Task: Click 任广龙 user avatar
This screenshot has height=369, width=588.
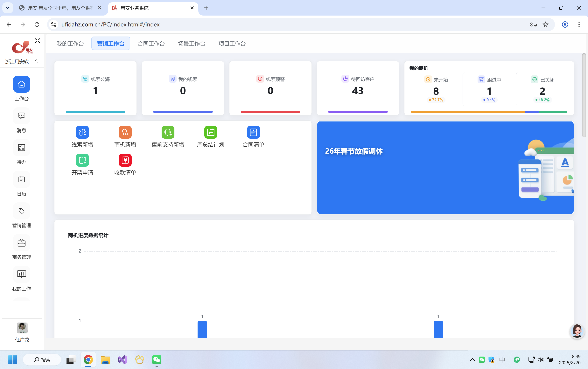Action: click(x=22, y=328)
